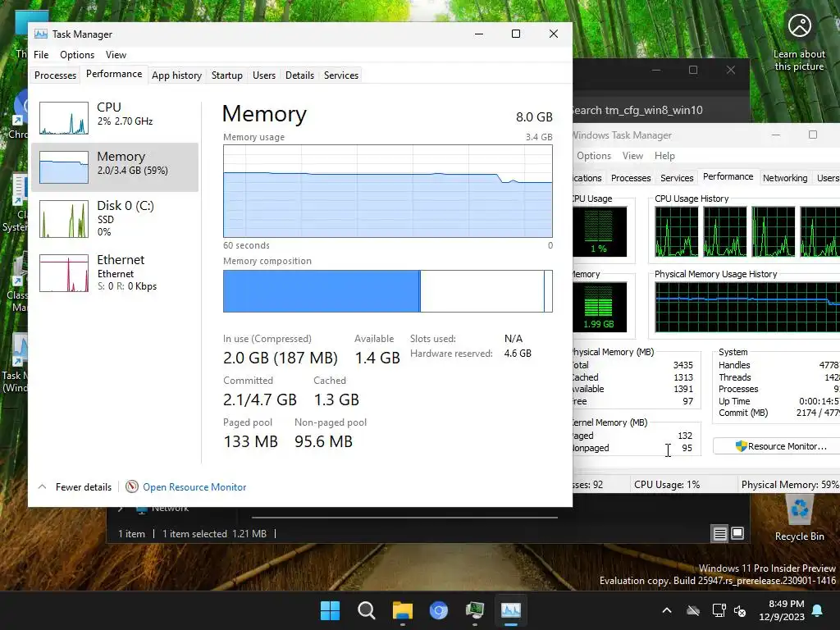
Task: Switch to the Details tab
Action: point(299,75)
